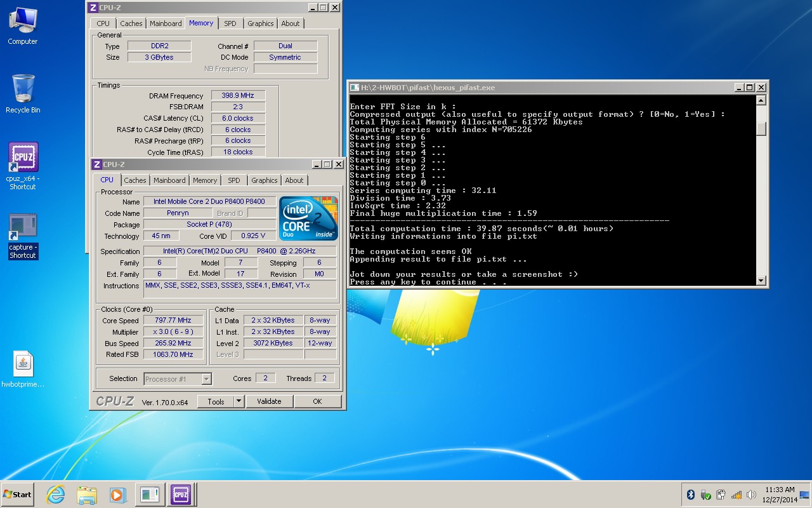Click the Package field Socket P (478)
812x508 pixels.
pyautogui.click(x=210, y=225)
